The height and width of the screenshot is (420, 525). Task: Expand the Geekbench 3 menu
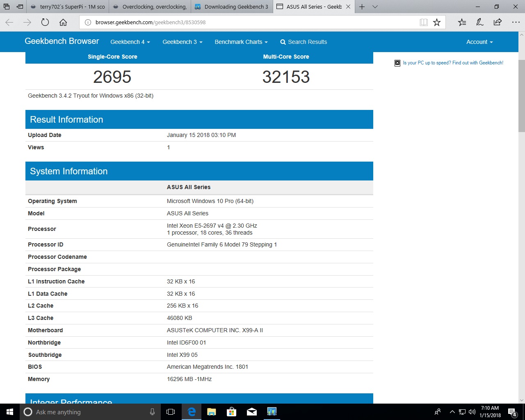tap(182, 42)
